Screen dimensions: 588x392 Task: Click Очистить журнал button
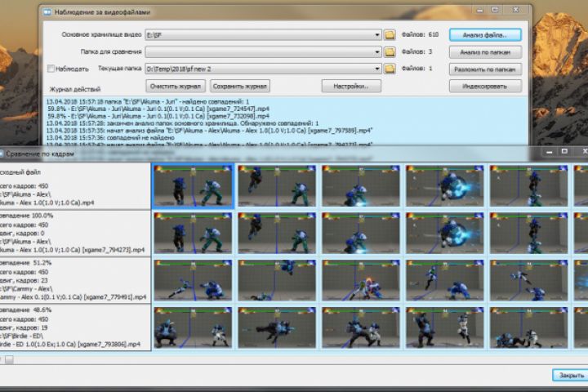[176, 87]
